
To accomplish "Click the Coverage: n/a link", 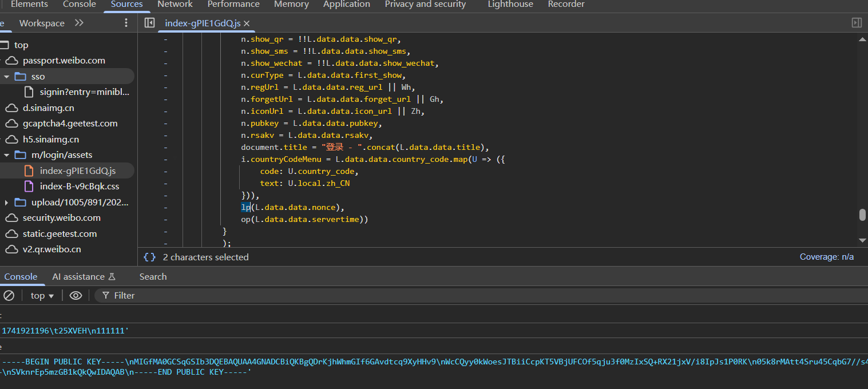I will (826, 257).
